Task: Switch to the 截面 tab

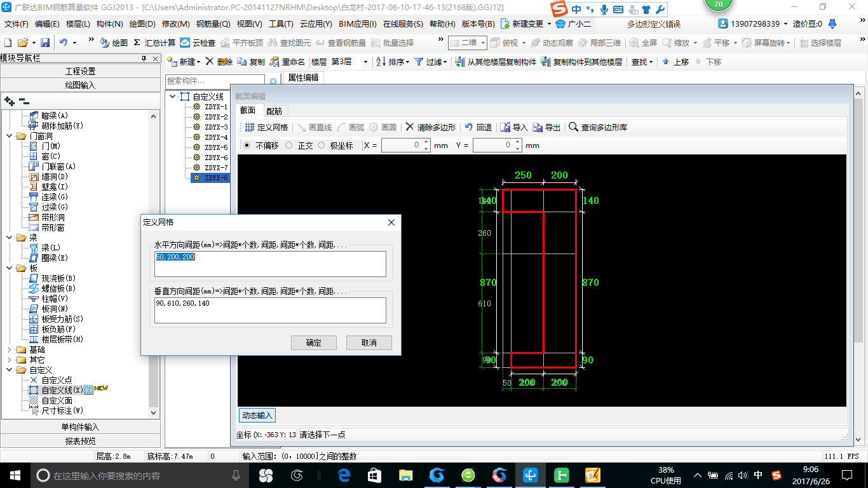Action: [248, 111]
